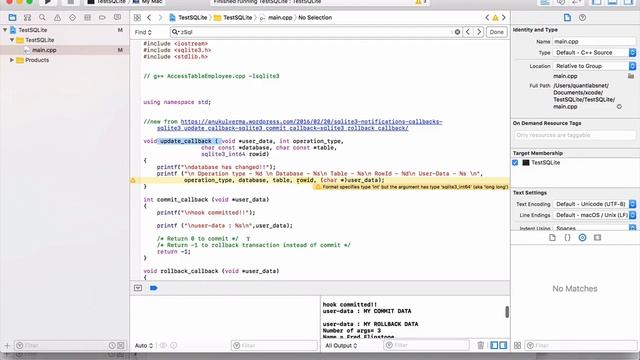Show the File inspector
The width and height of the screenshot is (640, 360).
[567, 18]
